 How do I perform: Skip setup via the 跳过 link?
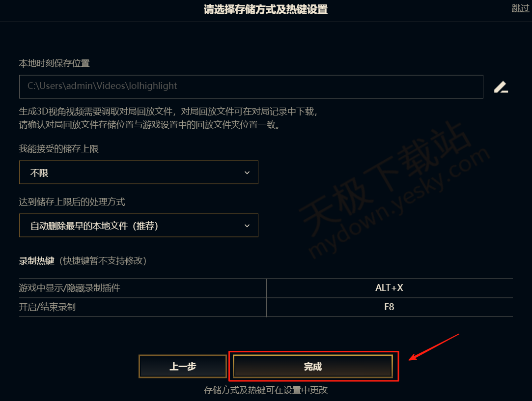tap(521, 8)
